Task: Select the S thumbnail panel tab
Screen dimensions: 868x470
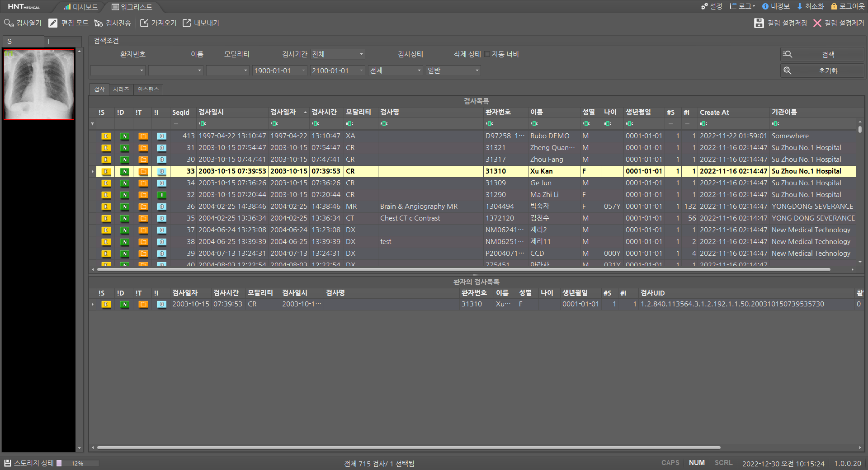Action: [23, 41]
